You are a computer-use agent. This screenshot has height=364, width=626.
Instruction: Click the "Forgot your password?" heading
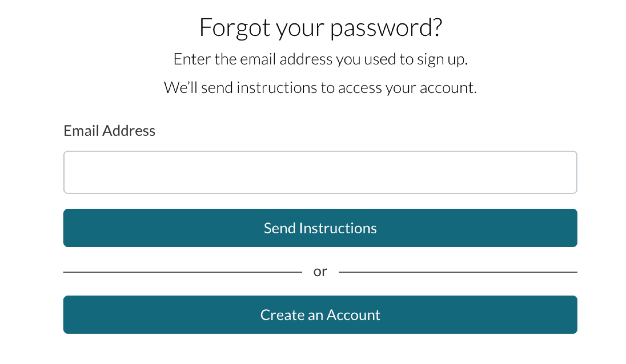(320, 28)
